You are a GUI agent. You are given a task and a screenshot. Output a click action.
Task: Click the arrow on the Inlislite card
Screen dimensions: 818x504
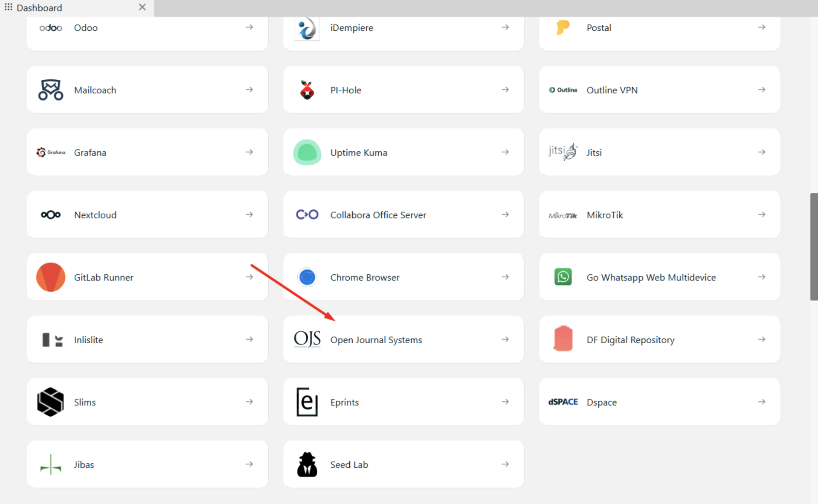point(249,339)
